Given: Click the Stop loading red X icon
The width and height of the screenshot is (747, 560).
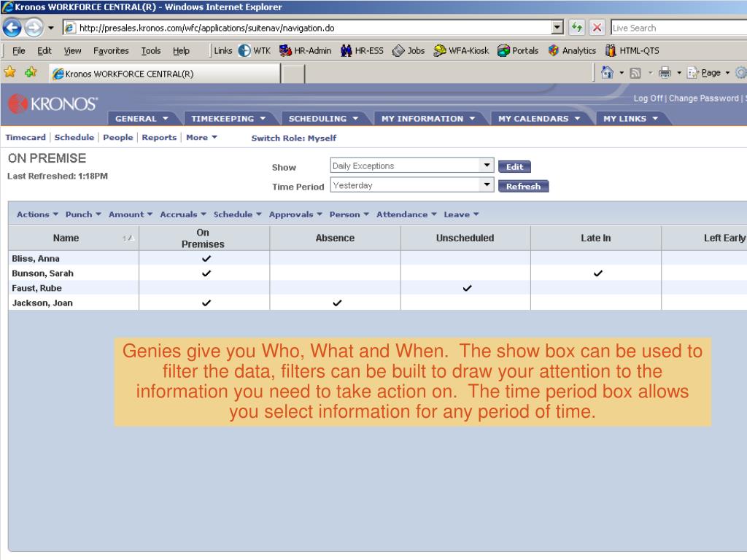Looking at the screenshot, I should 597,28.
